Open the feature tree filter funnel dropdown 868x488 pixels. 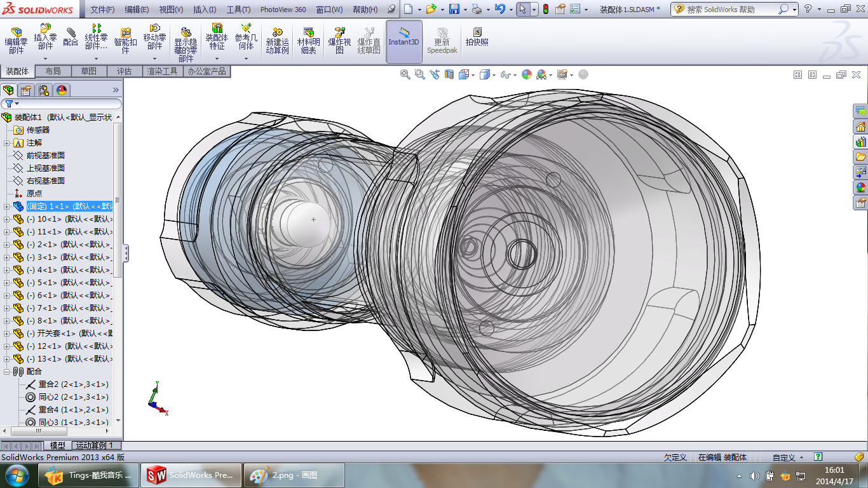pos(11,104)
